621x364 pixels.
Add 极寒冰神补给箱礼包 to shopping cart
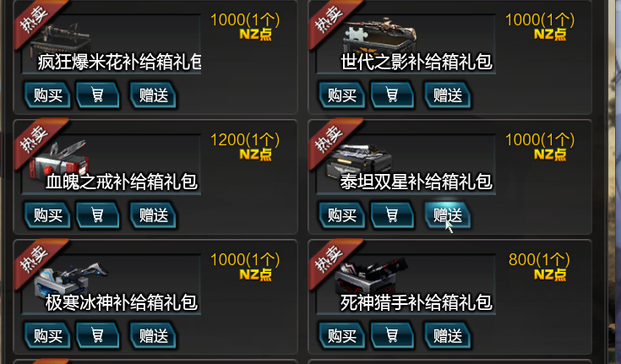pos(97,336)
